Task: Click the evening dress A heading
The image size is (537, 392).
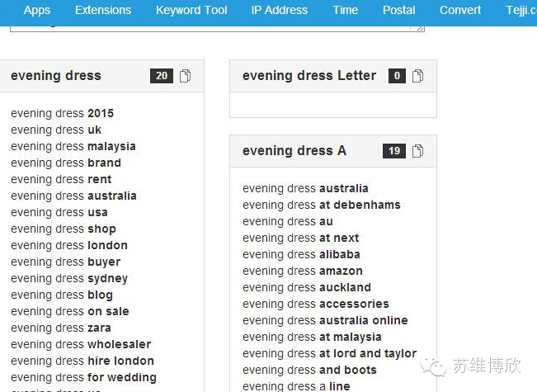Action: (x=294, y=151)
